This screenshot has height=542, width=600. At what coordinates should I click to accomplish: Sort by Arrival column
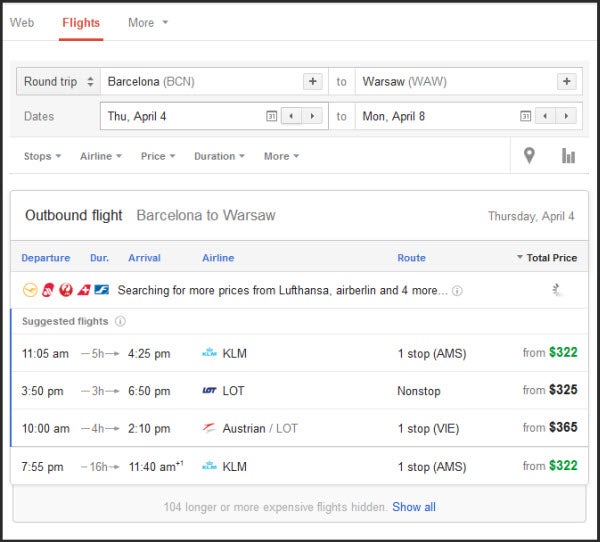click(x=144, y=258)
